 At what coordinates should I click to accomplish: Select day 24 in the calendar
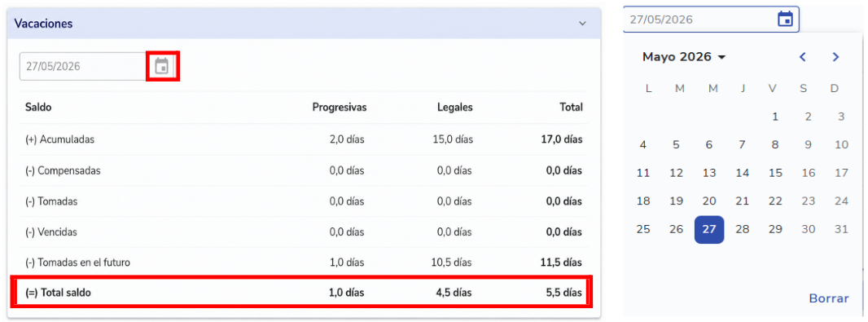(x=841, y=201)
